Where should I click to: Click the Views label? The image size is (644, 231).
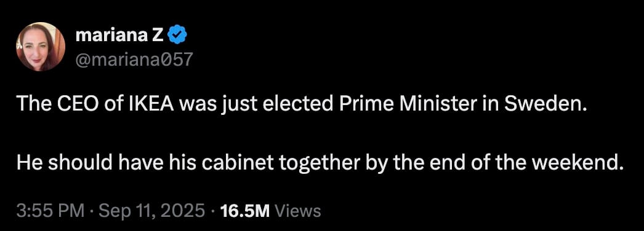click(297, 211)
